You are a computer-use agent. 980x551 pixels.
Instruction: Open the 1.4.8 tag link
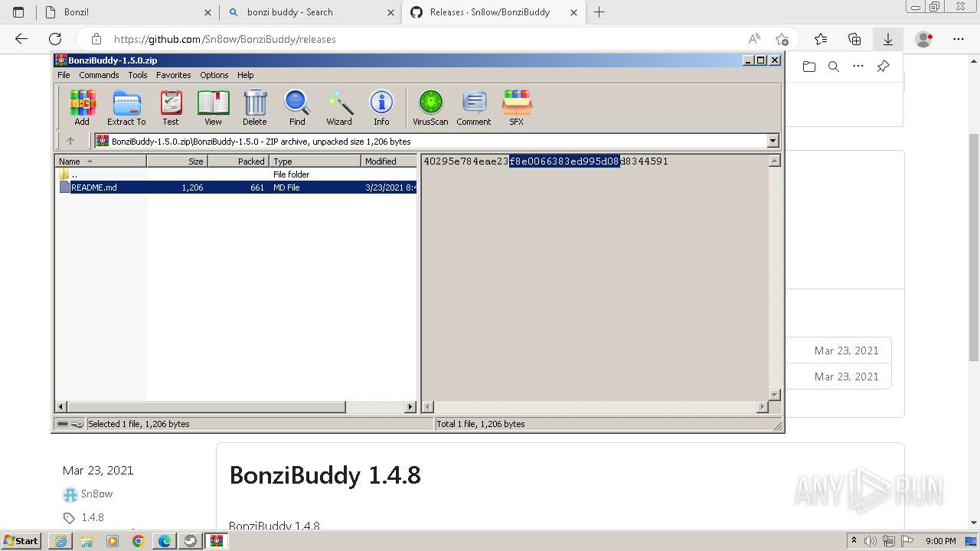(x=93, y=517)
